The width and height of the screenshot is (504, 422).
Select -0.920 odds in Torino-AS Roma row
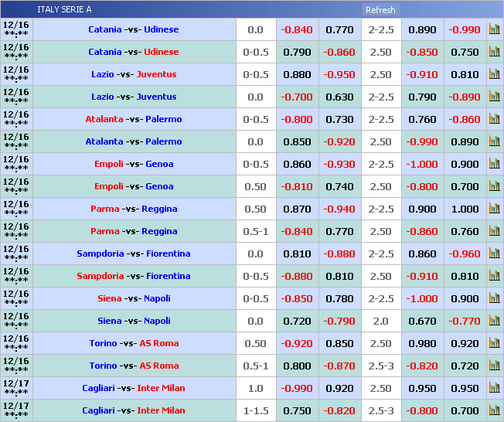click(x=297, y=344)
